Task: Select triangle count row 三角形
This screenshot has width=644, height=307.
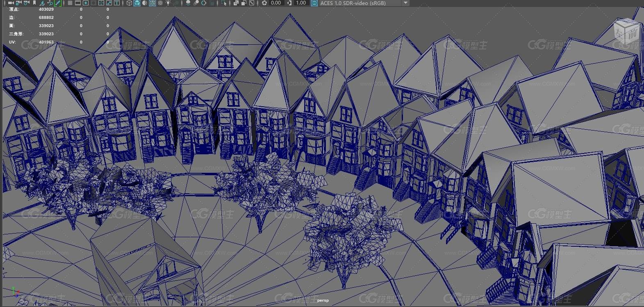Action: coord(59,34)
